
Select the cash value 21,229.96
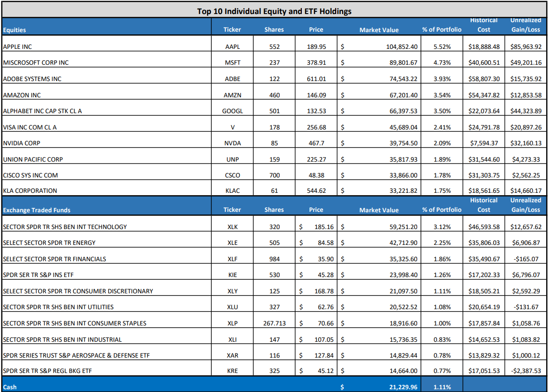pos(403,387)
